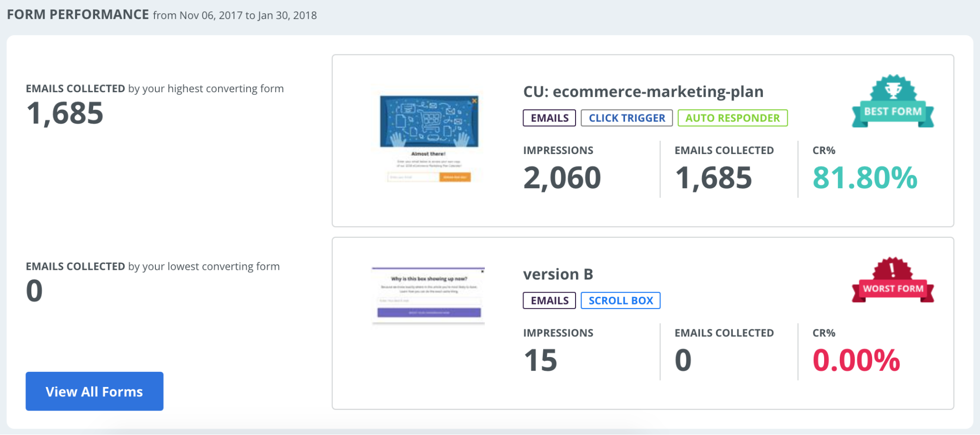Select the SCROLL BOX tag on version B
Image resolution: width=980 pixels, height=435 pixels.
[621, 301]
